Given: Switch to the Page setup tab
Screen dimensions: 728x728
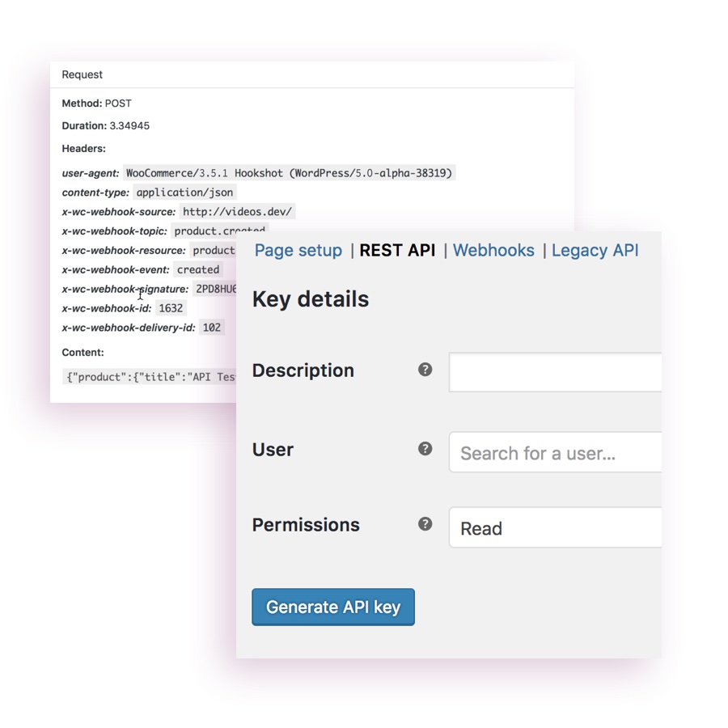Looking at the screenshot, I should click(298, 251).
